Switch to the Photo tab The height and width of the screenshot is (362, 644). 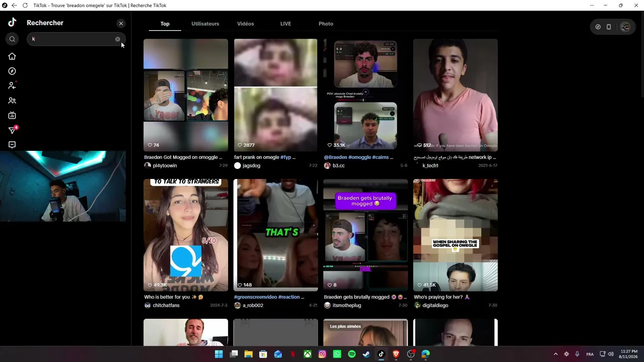coord(326,24)
